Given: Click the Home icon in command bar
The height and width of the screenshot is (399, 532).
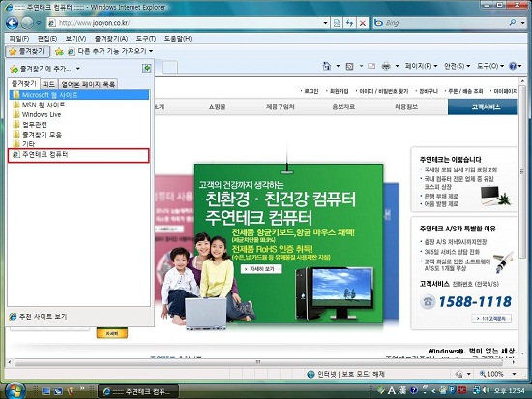Looking at the screenshot, I should point(326,66).
